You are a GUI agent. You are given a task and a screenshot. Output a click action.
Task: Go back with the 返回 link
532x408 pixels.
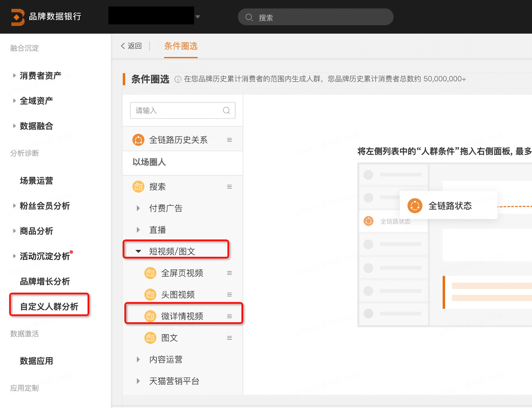pos(131,46)
